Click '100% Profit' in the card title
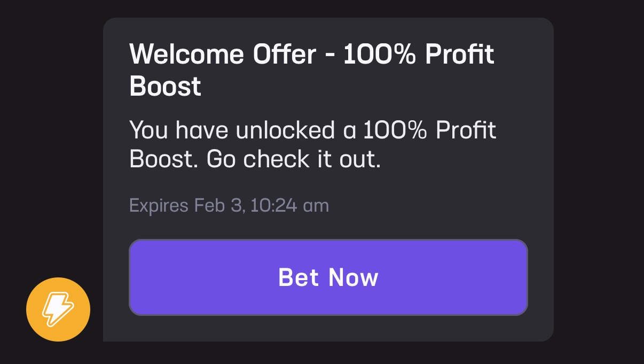Screen dimensions: 644x364 419,53
